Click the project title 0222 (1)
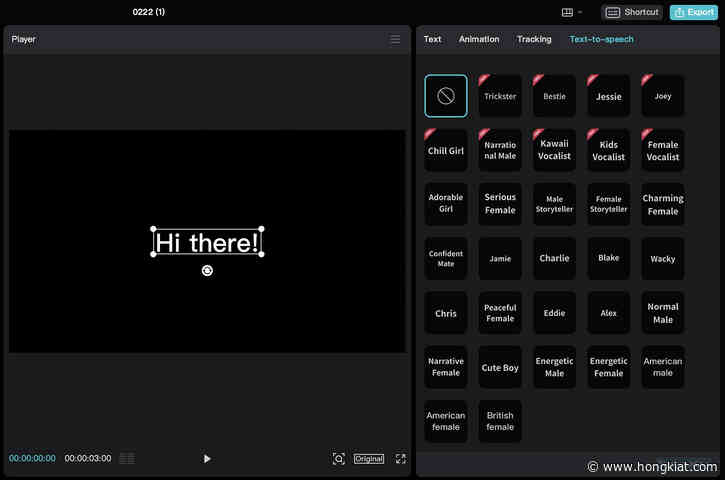Image resolution: width=725 pixels, height=480 pixels. (148, 12)
